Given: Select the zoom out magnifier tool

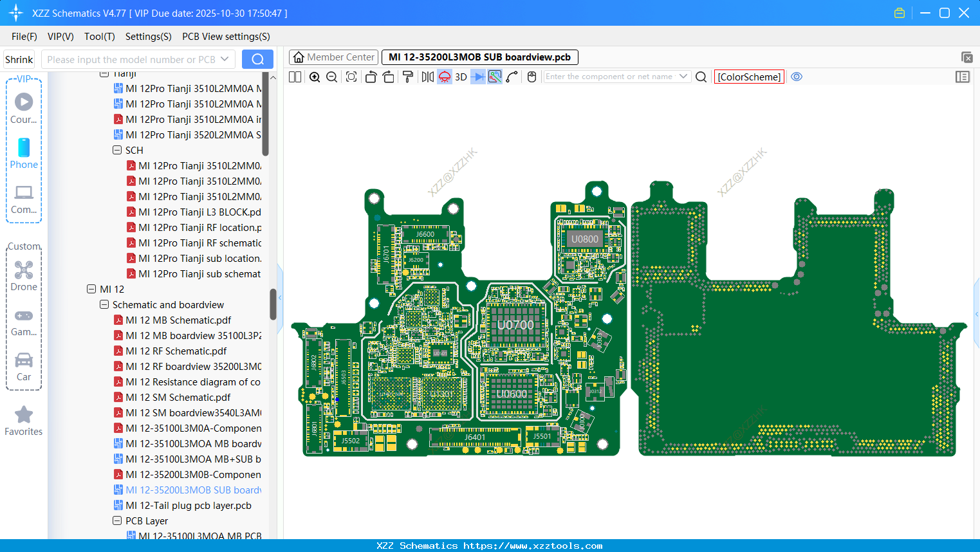Looking at the screenshot, I should 331,77.
